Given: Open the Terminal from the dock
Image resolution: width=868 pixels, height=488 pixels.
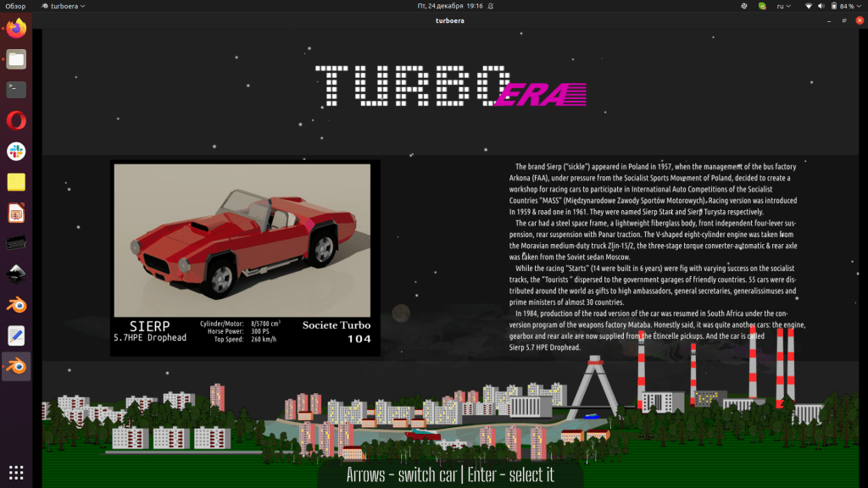Looking at the screenshot, I should [16, 90].
